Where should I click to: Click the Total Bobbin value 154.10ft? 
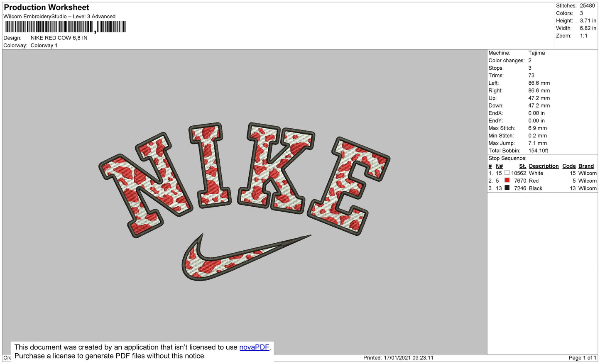tap(538, 151)
